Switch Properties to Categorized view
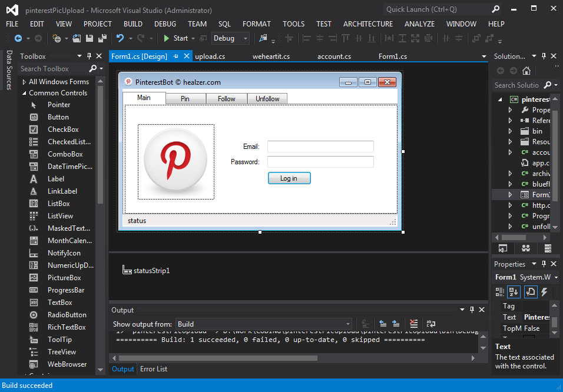Image resolution: width=563 pixels, height=392 pixels. pos(499,292)
